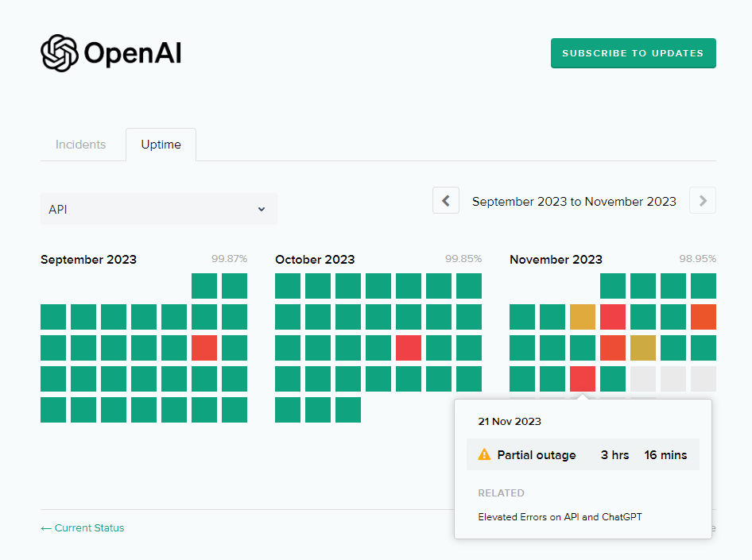The width and height of the screenshot is (752, 560).
Task: Open the API component dropdown
Action: point(159,209)
